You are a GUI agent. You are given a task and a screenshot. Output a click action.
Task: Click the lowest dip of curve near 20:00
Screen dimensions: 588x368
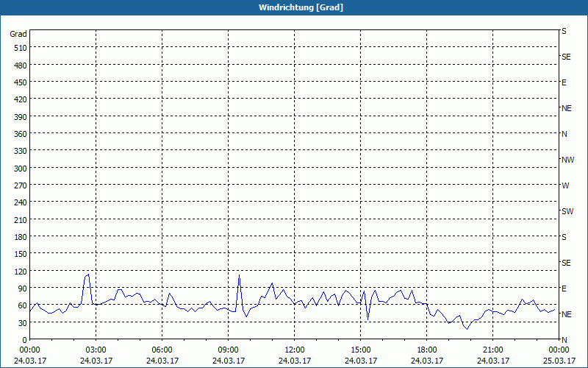pos(467,329)
